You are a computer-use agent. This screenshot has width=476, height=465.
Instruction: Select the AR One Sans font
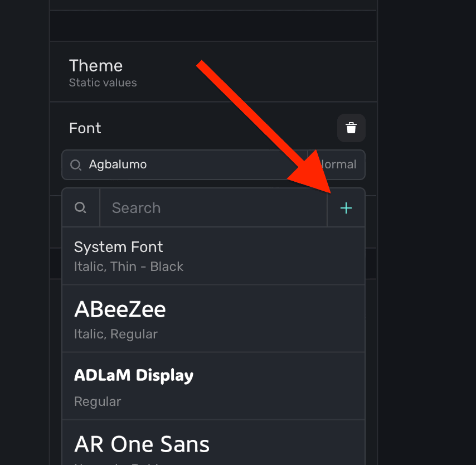[213, 444]
